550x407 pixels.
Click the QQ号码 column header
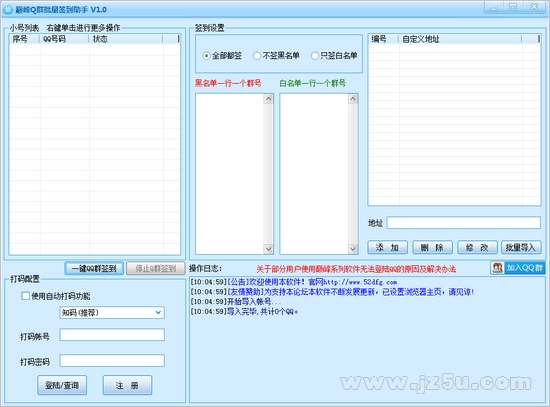[65, 39]
